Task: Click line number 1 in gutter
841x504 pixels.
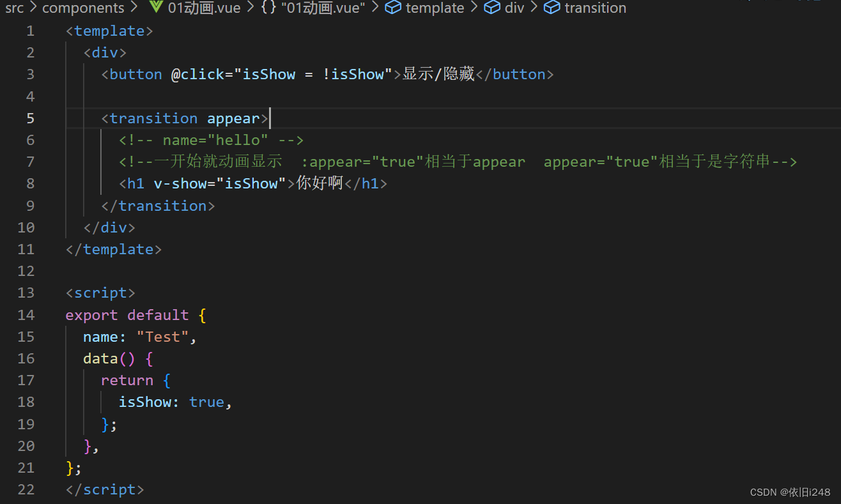Action: pos(31,31)
